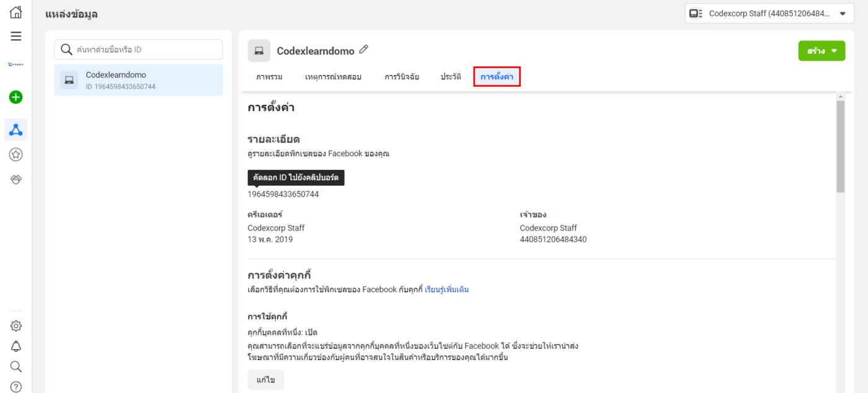Click the green plus connect data icon
This screenshot has width=868, height=393.
click(x=16, y=97)
